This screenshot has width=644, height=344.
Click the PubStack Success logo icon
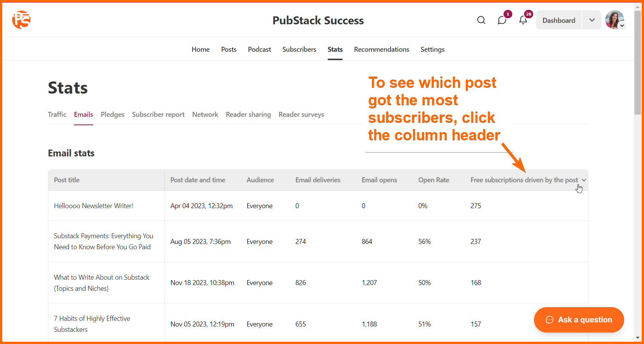tap(21, 20)
